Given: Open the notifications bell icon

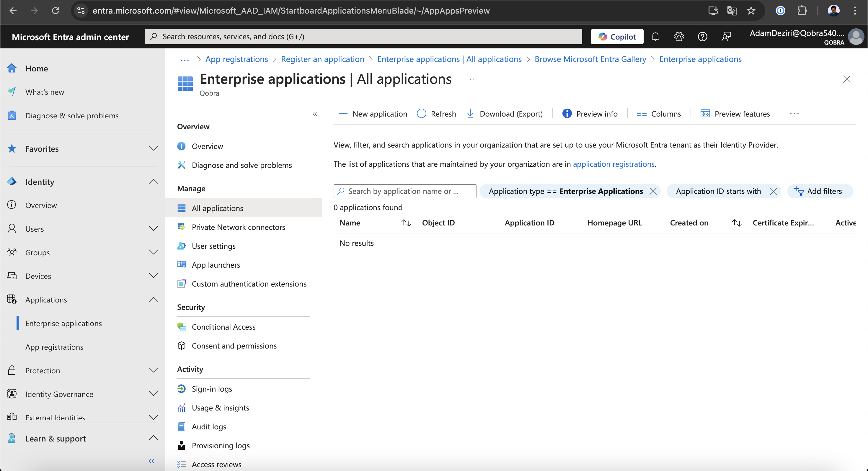Looking at the screenshot, I should (x=655, y=36).
